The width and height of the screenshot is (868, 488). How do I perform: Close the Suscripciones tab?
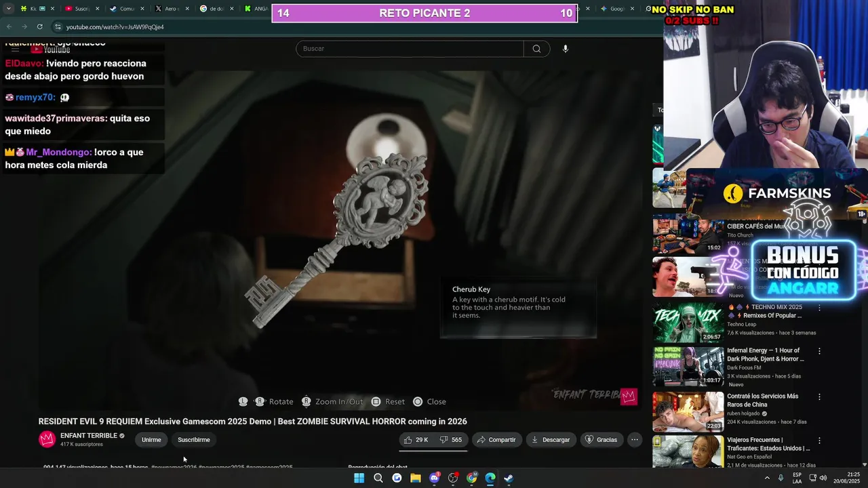click(x=97, y=9)
